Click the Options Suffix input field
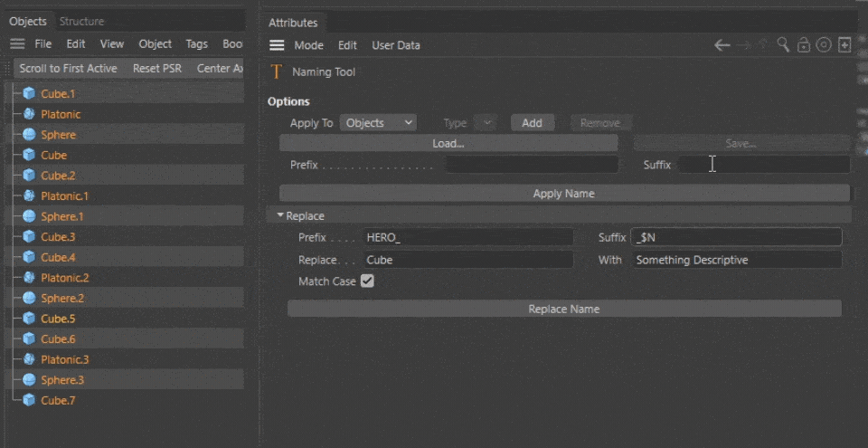868x448 pixels. pos(764,165)
